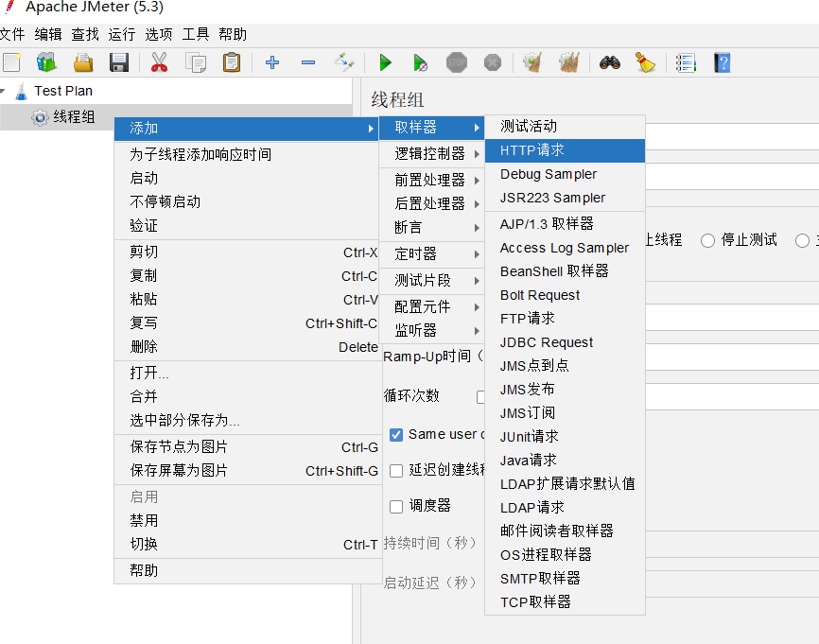Open the 帮助 menu in menu bar
Screen dimensions: 819x644
(233, 35)
